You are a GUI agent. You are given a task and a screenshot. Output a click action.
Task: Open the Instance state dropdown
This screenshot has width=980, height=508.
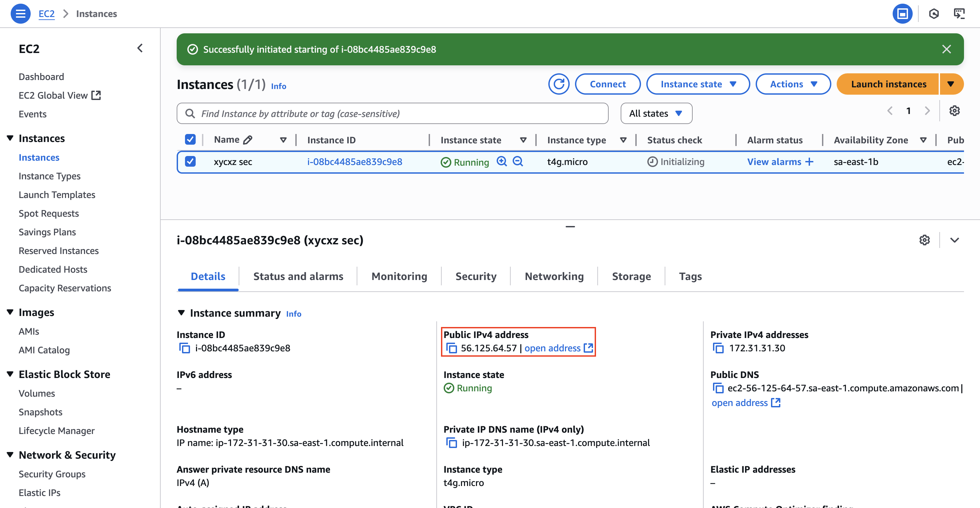[x=698, y=84]
